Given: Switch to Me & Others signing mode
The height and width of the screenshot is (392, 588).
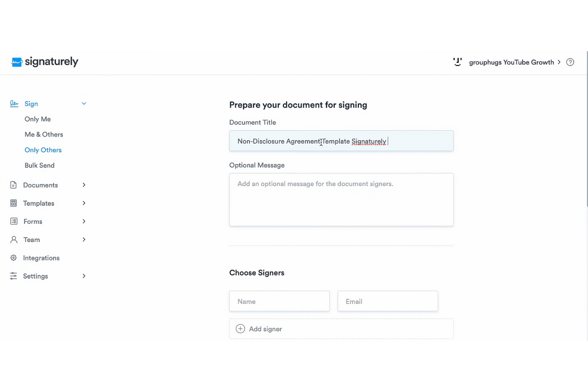Looking at the screenshot, I should click(44, 134).
